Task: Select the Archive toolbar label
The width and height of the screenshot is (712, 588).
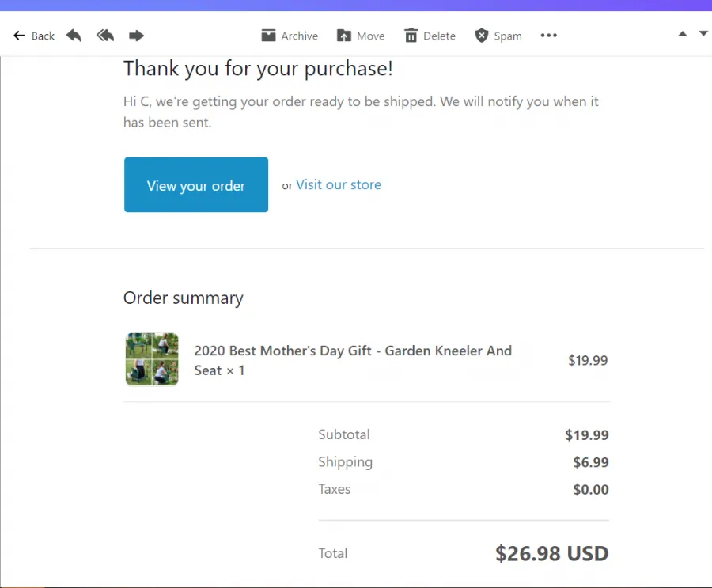Action: point(299,36)
